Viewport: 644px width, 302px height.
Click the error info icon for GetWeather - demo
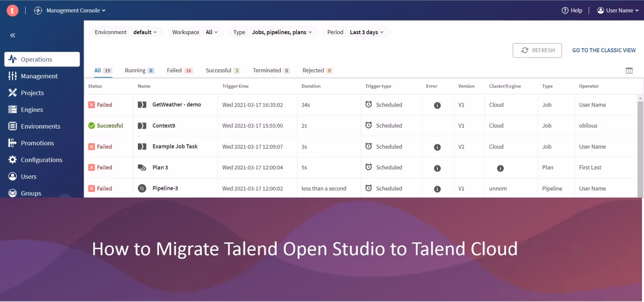click(x=437, y=105)
